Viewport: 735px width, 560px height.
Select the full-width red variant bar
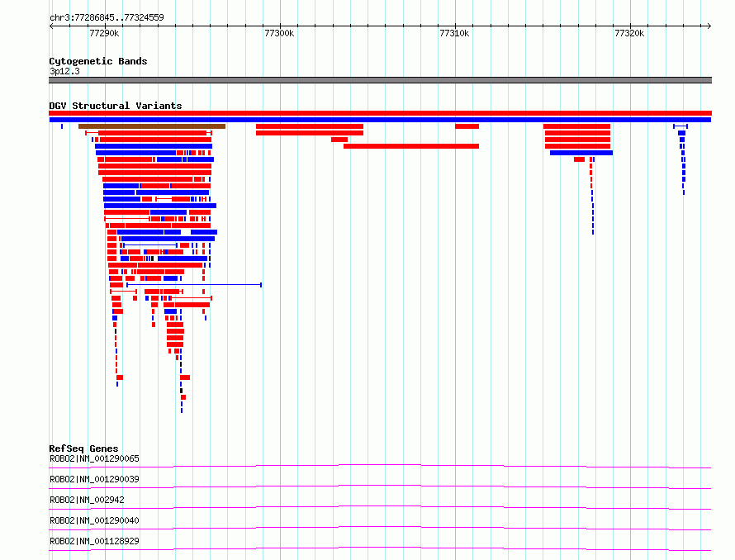tap(380, 113)
